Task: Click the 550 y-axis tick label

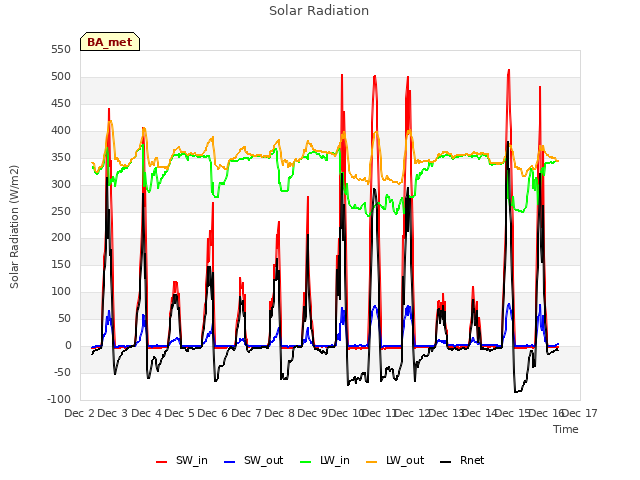Action: 61,50
